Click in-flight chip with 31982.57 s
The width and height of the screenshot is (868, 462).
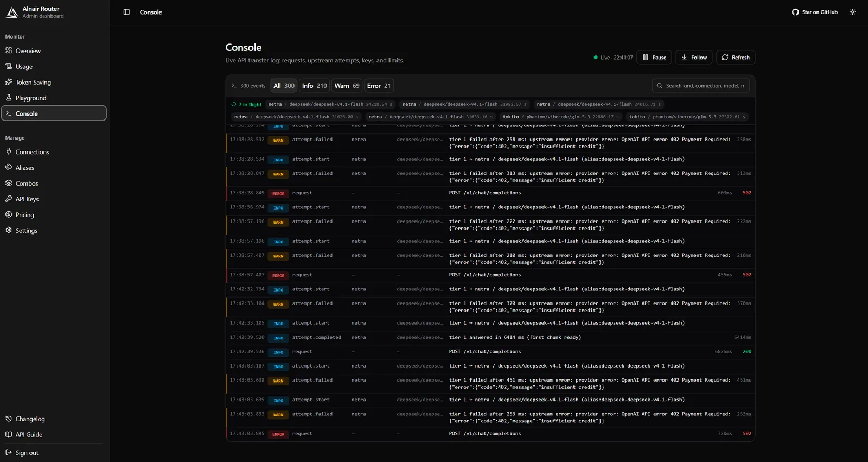464,104
